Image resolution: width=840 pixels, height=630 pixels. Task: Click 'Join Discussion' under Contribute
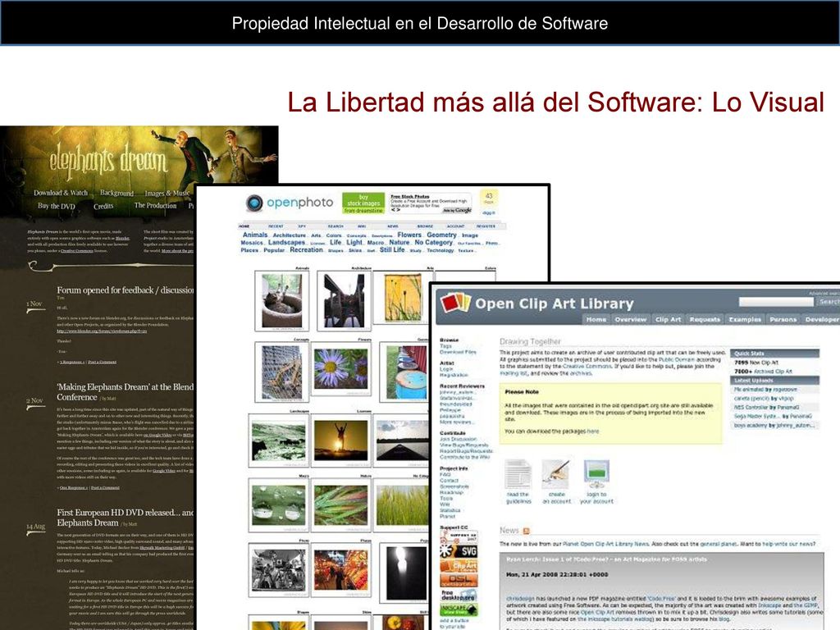coord(458,439)
